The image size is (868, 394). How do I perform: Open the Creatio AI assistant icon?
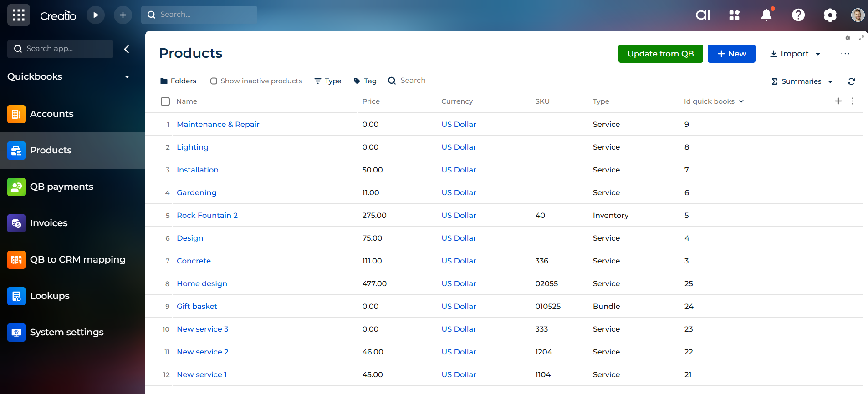[x=703, y=15]
